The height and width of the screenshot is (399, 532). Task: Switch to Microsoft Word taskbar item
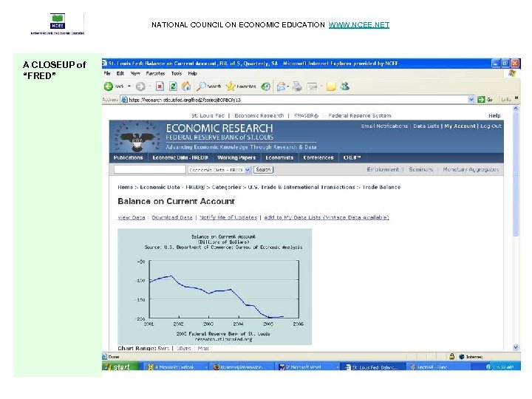pyautogui.click(x=308, y=367)
